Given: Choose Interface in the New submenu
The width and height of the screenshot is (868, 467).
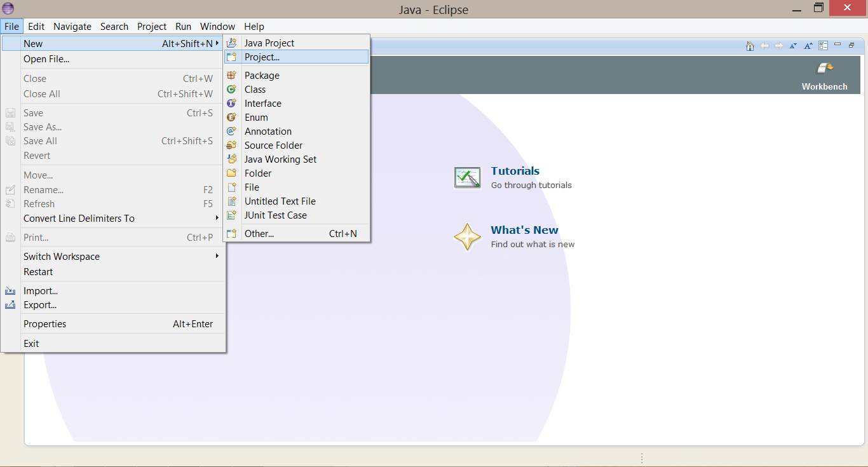Looking at the screenshot, I should tap(262, 104).
